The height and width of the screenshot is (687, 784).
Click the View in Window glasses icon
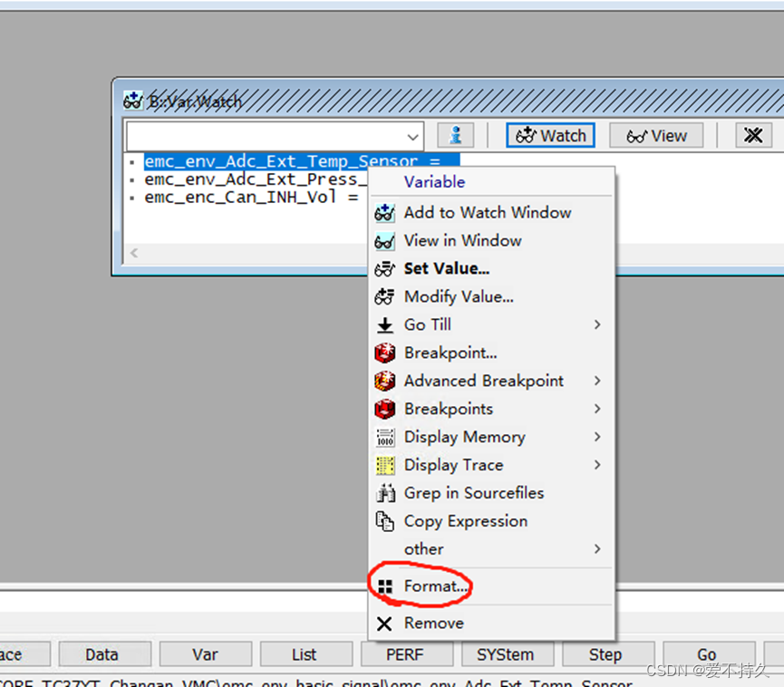tap(384, 241)
